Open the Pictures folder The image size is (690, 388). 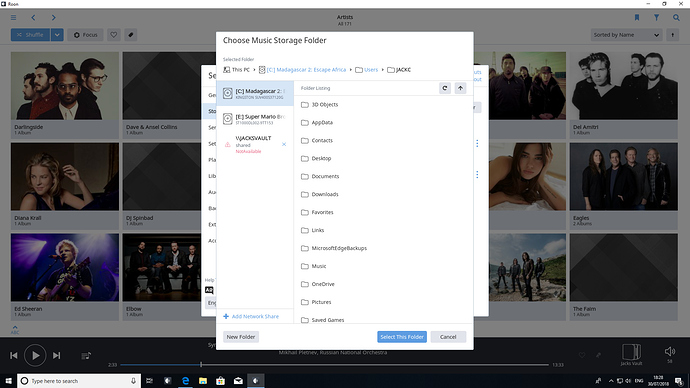[x=382, y=302]
